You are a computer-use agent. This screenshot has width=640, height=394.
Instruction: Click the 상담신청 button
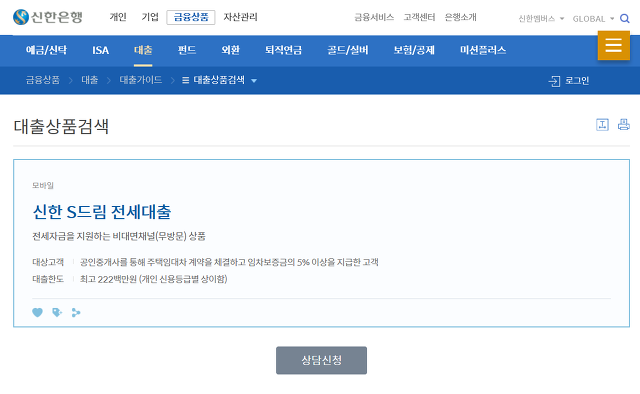click(x=321, y=360)
